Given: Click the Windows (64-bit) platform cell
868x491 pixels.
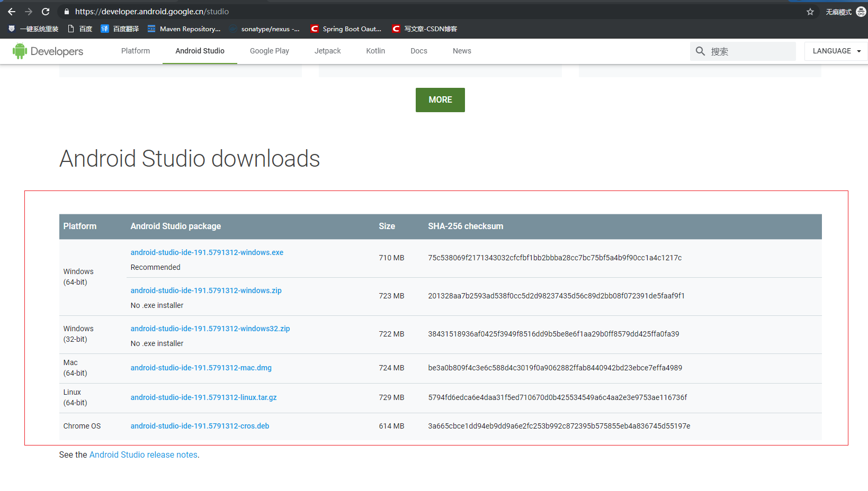Looking at the screenshot, I should coord(78,277).
